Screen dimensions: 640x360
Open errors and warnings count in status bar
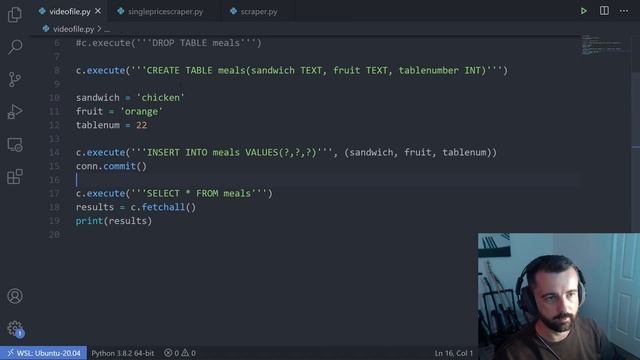coord(180,353)
